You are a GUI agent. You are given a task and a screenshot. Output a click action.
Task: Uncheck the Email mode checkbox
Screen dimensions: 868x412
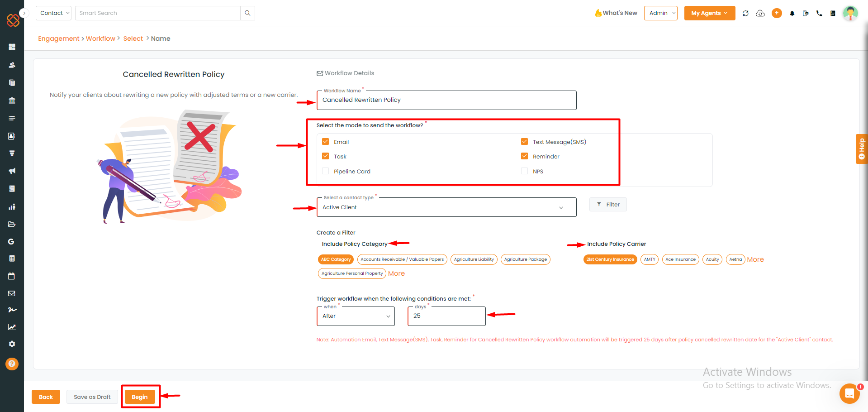[326, 142]
